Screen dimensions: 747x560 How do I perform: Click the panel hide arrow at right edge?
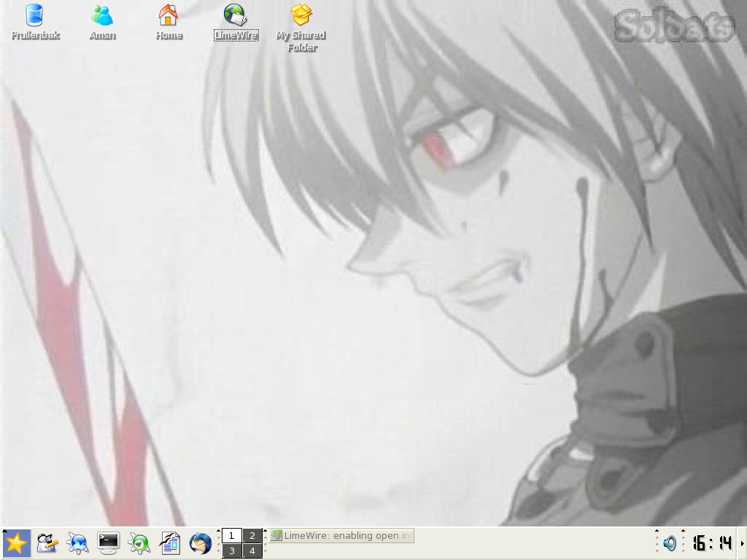tap(742, 543)
